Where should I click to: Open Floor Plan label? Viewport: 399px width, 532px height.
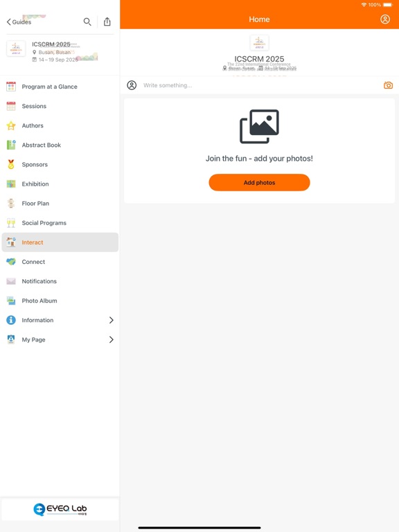[x=35, y=203]
